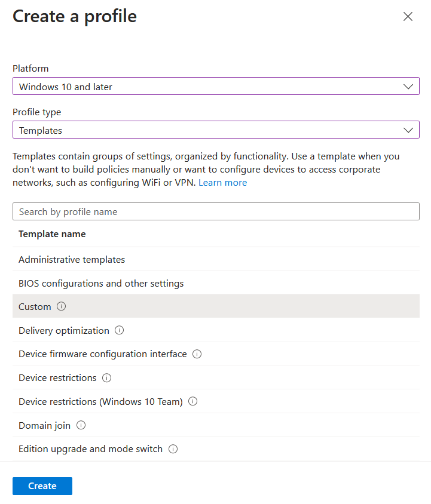The width and height of the screenshot is (431, 504).
Task: Click info icon next to Custom
Action: [x=61, y=306]
